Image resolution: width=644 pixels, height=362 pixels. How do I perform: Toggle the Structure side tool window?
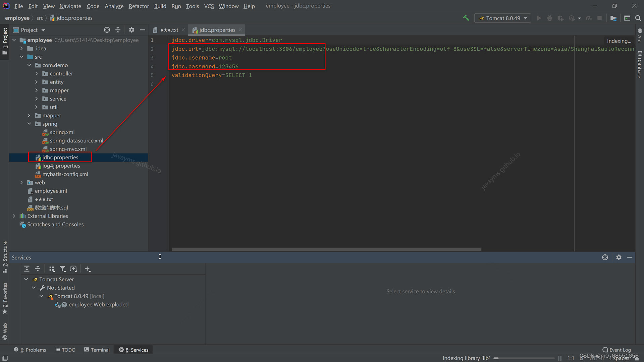pos(5,257)
